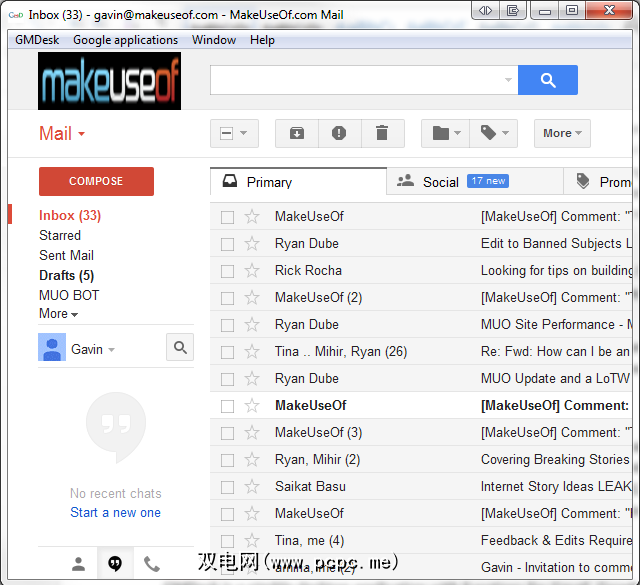Expand More labels in sidebar

pos(58,314)
